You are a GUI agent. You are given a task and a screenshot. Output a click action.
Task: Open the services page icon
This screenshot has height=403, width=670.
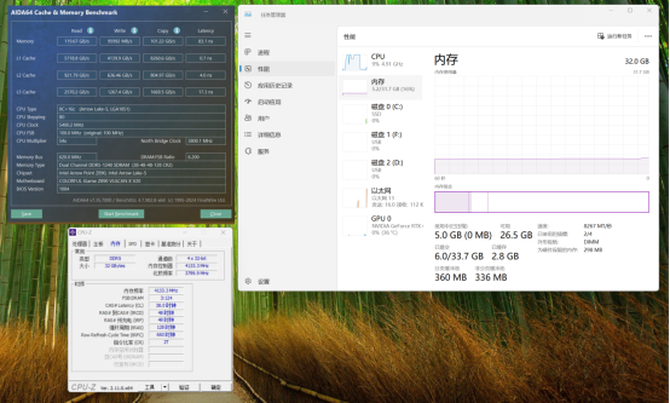(248, 151)
